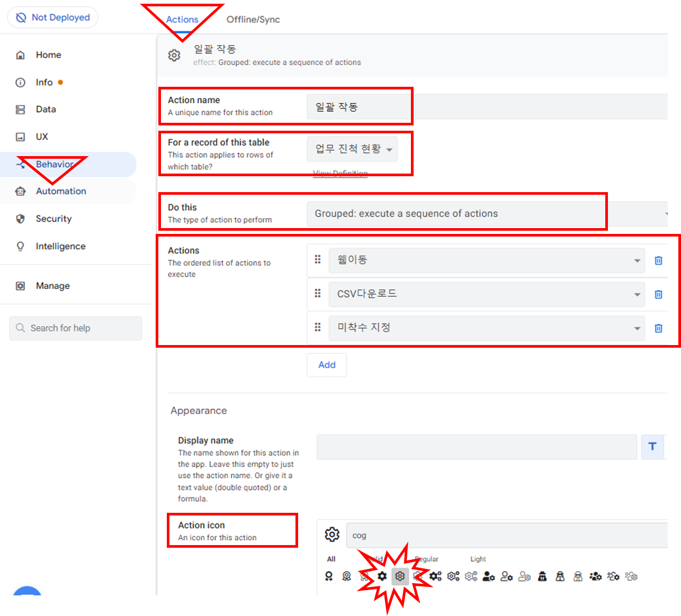
Task: Choose the regular outlined award ribbon icon
Action: coord(346,576)
